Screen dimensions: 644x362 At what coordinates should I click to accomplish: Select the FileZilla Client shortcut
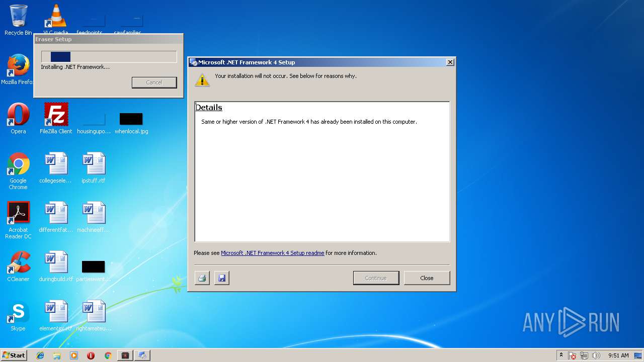(x=56, y=119)
